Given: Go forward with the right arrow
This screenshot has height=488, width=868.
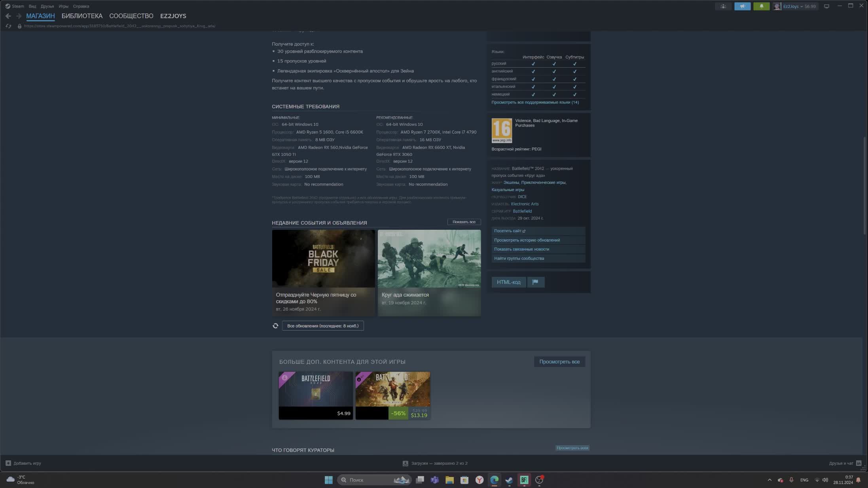Looking at the screenshot, I should [x=19, y=16].
